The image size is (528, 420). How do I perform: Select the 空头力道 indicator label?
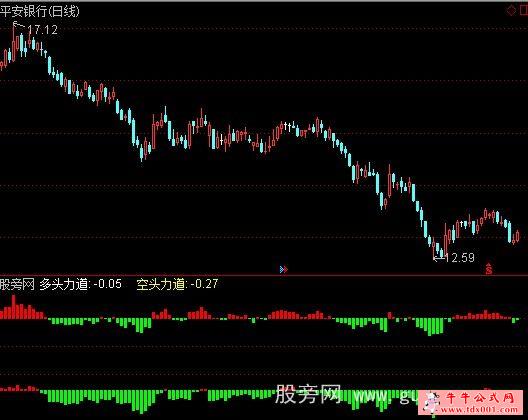161,284
